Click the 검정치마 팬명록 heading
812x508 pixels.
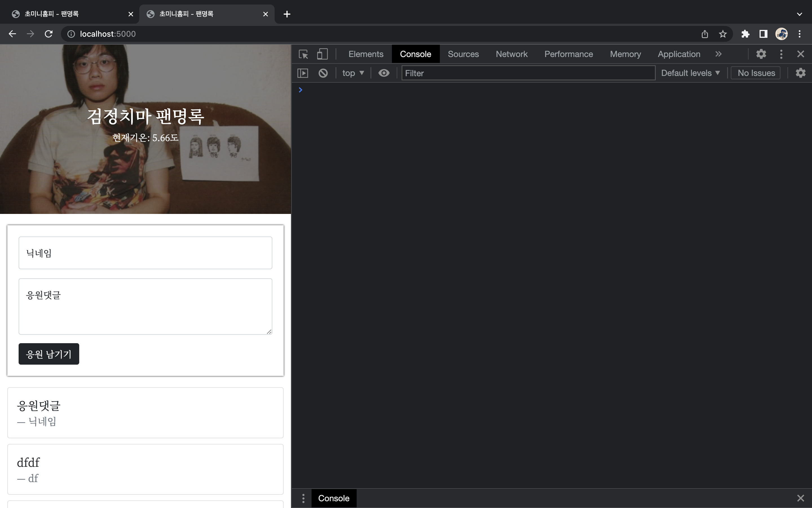coord(145,116)
